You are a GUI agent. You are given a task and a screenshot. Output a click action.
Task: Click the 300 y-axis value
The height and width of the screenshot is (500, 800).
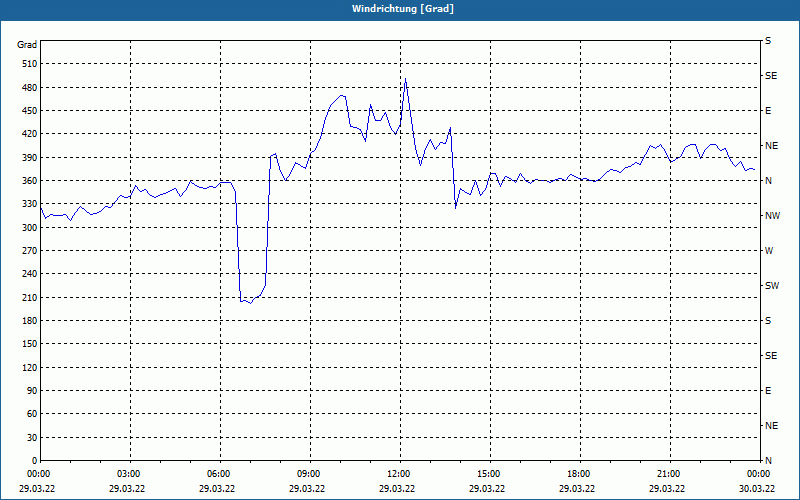(30, 228)
